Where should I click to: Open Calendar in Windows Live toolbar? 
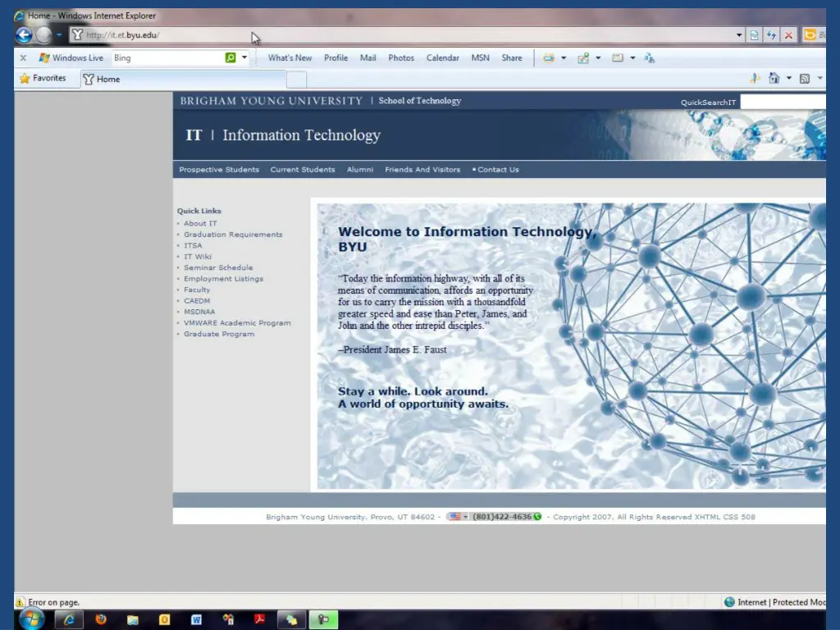point(442,58)
